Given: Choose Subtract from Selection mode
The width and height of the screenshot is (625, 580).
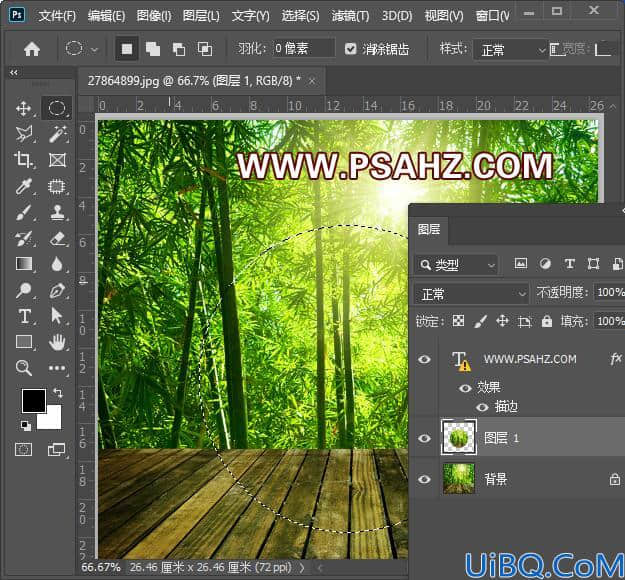Looking at the screenshot, I should pos(179,49).
